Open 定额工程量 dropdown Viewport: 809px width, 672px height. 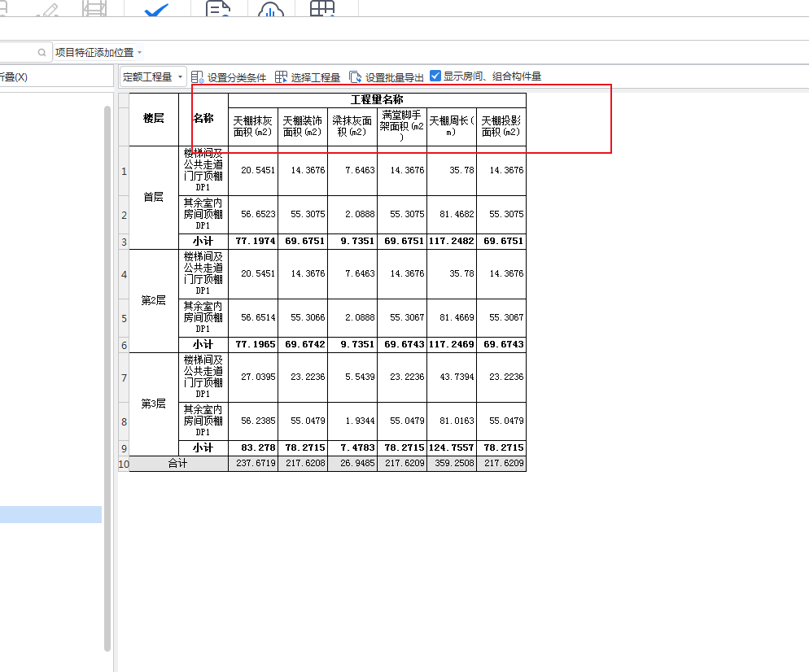(153, 76)
